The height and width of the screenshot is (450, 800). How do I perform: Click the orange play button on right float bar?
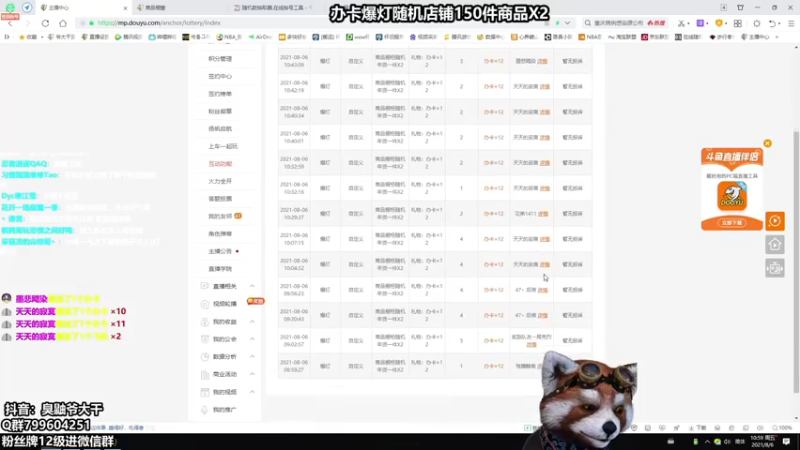tap(774, 221)
